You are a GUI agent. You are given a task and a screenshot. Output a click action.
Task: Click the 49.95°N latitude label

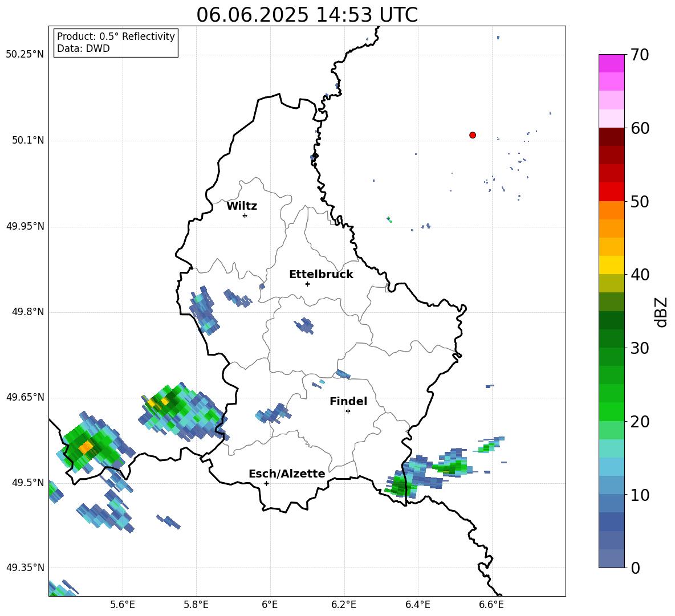(25, 226)
